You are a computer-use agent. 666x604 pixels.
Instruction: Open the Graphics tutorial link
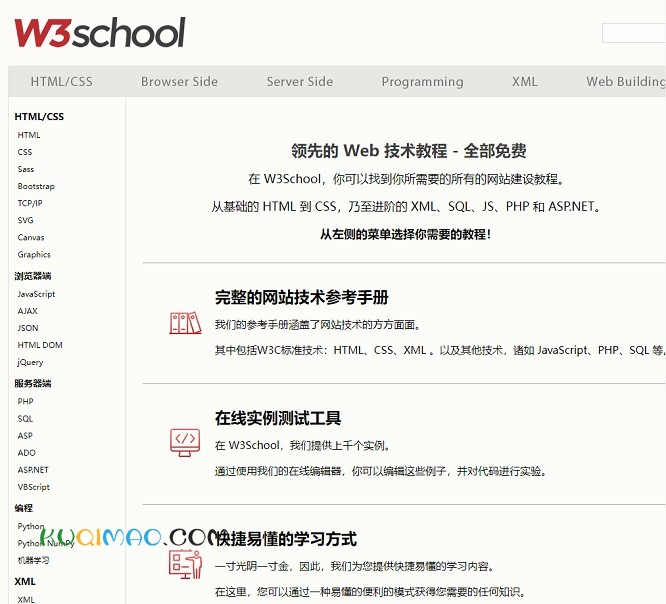(34, 254)
